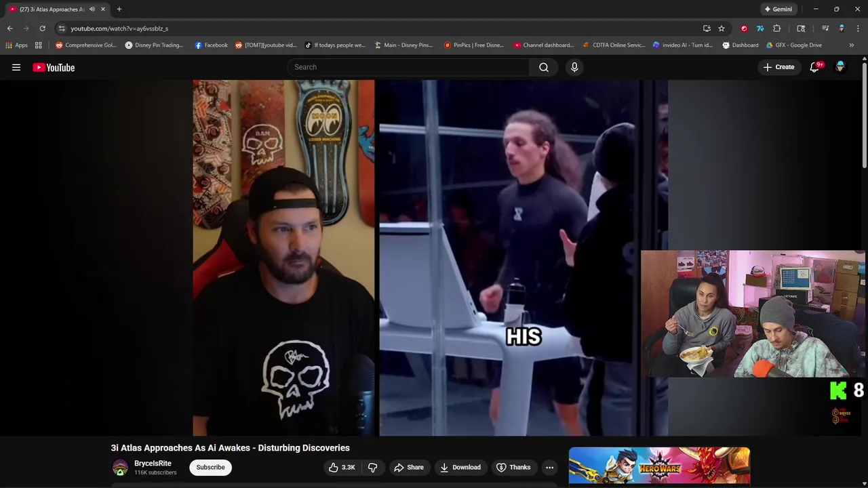Open Gemini in Chrome
This screenshot has width=868, height=488.
pyautogui.click(x=778, y=9)
